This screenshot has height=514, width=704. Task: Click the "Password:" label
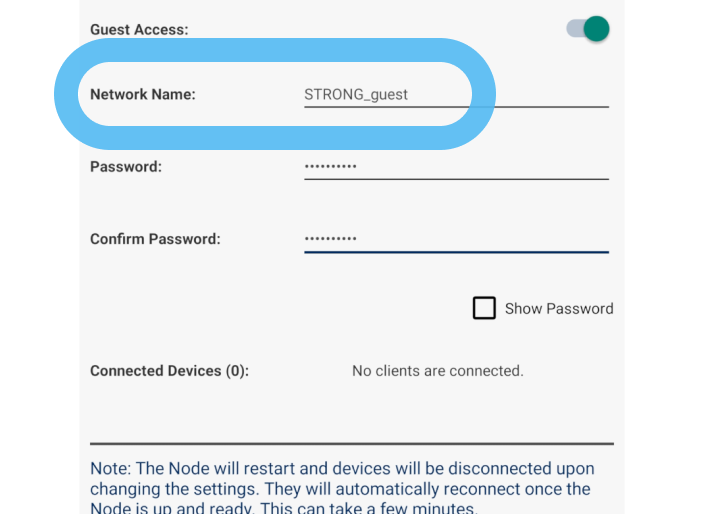(126, 167)
